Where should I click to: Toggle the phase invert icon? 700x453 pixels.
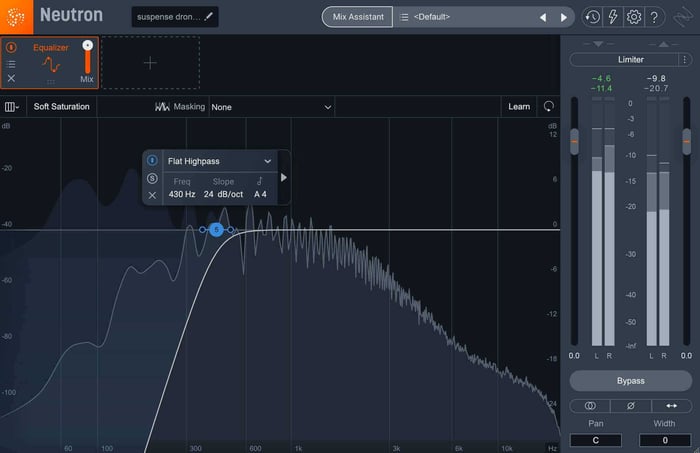[x=630, y=406]
